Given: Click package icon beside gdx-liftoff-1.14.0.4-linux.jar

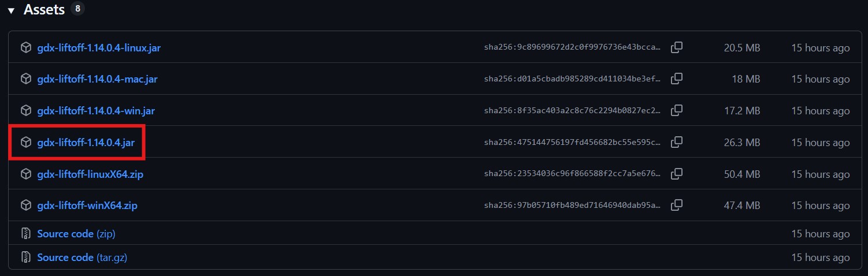Looking at the screenshot, I should coord(25,48).
